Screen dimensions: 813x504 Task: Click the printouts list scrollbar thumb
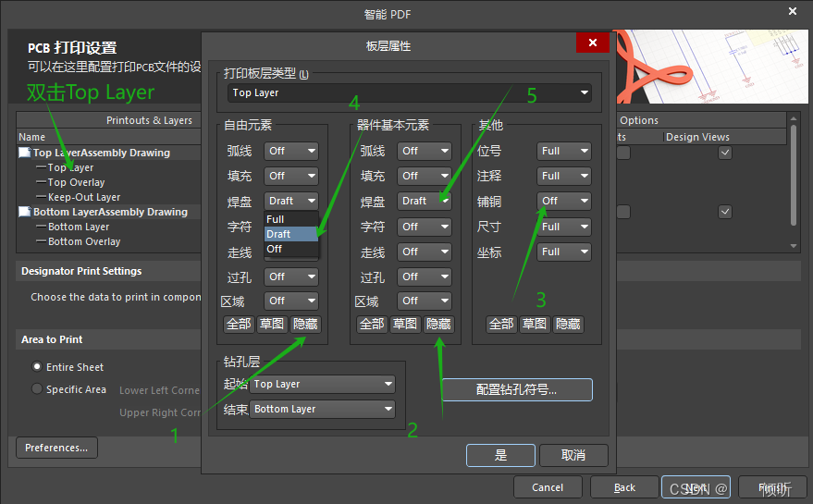(794, 174)
